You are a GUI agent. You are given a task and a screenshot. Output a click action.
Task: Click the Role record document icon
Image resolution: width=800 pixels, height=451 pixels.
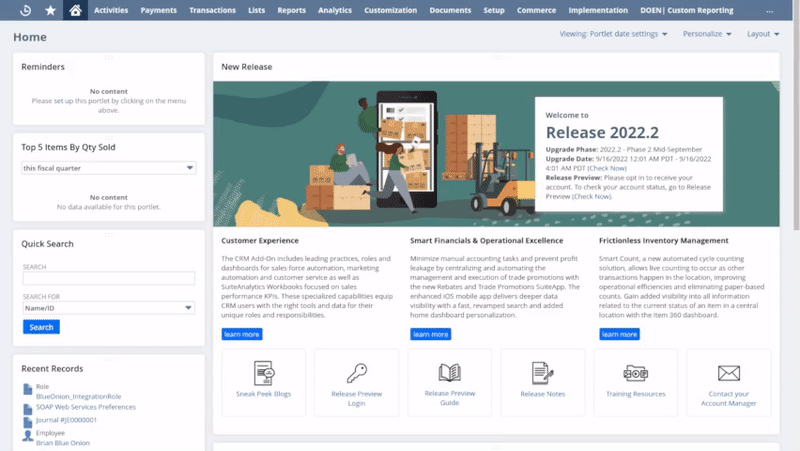[28, 389]
